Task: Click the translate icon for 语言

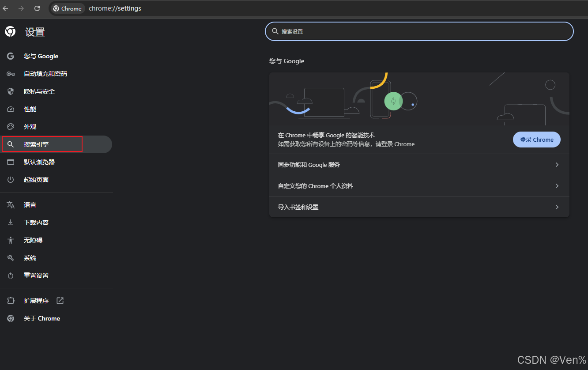Action: pyautogui.click(x=11, y=205)
